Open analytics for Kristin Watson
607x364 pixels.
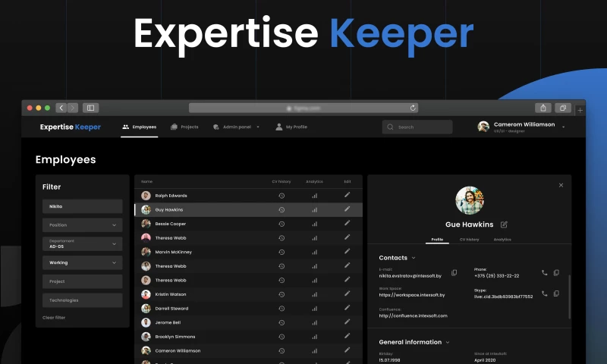coord(314,294)
